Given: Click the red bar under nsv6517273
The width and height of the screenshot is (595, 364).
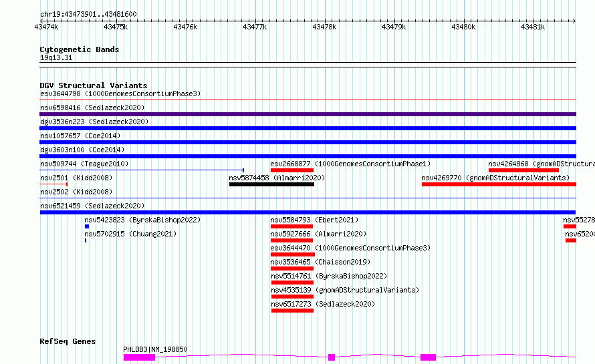Looking at the screenshot, I should point(293,311).
